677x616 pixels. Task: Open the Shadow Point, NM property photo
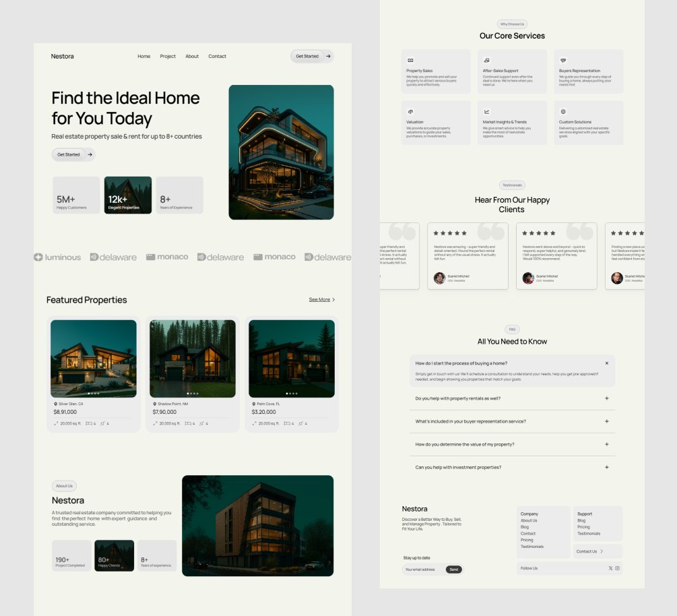[x=193, y=359]
